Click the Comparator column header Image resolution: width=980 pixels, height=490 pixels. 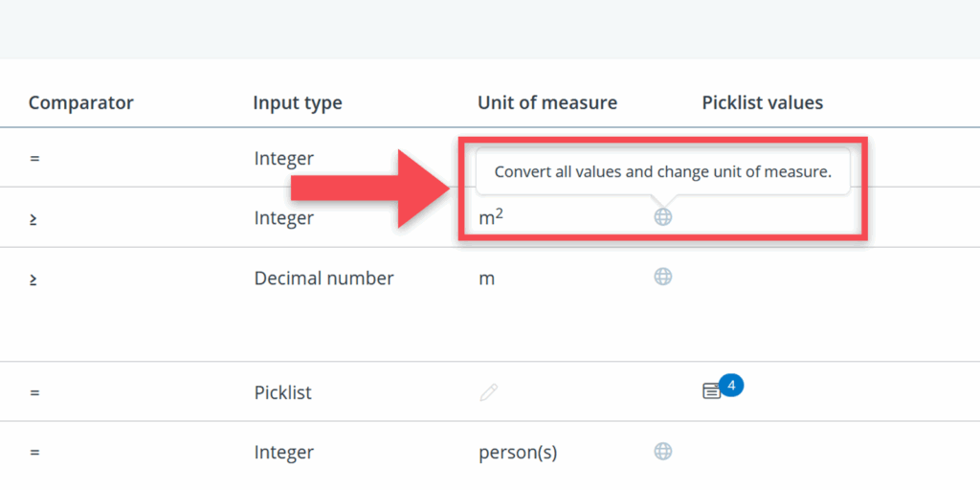point(81,102)
